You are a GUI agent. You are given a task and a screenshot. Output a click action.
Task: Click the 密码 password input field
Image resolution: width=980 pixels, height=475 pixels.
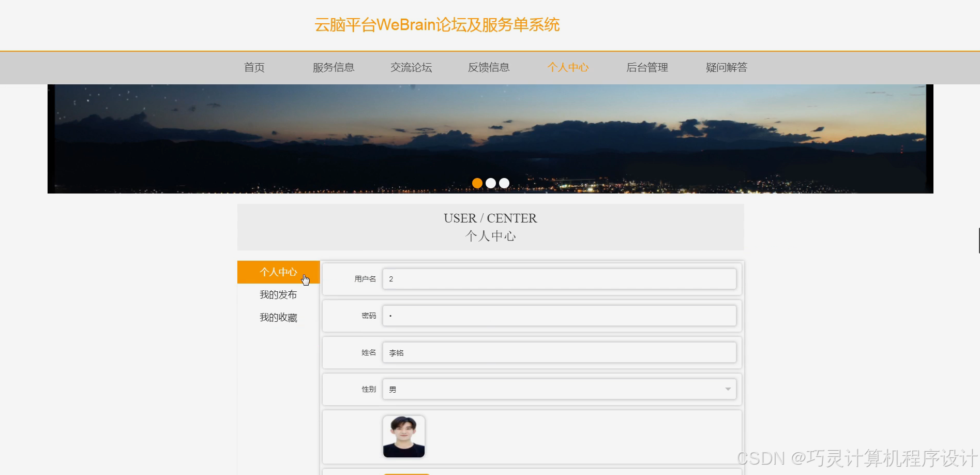pyautogui.click(x=559, y=316)
